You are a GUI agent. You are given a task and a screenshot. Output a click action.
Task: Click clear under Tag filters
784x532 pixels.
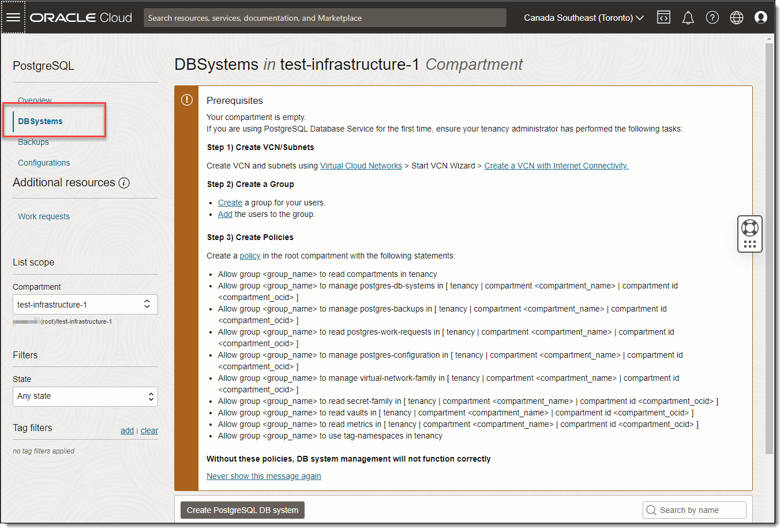(x=149, y=430)
